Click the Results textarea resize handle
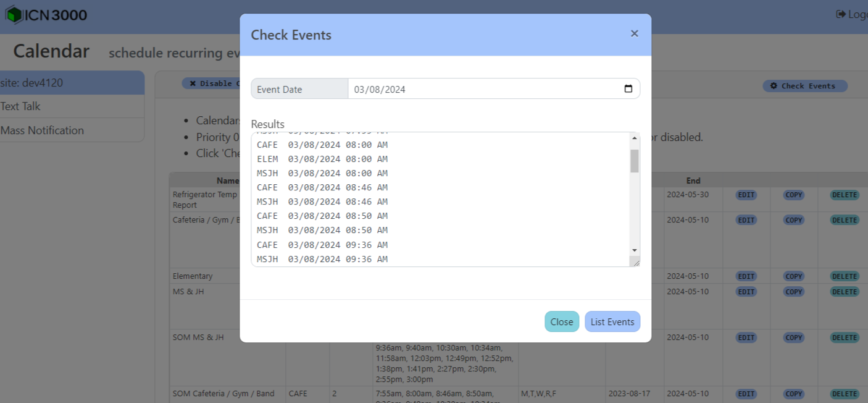The width and height of the screenshot is (868, 403). [x=637, y=263]
